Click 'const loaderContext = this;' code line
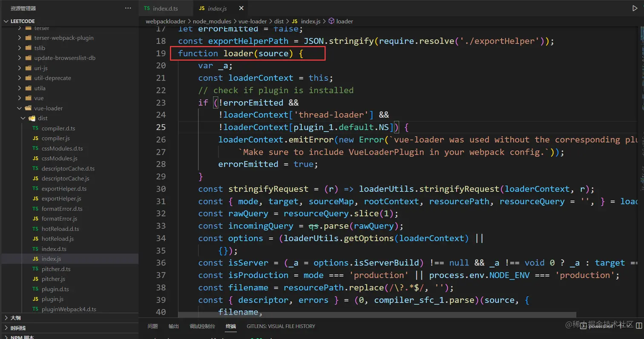644x339 pixels. point(265,78)
